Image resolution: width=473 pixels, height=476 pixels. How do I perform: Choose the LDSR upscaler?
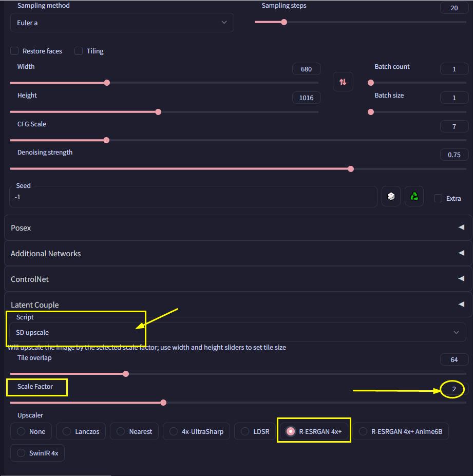click(255, 431)
